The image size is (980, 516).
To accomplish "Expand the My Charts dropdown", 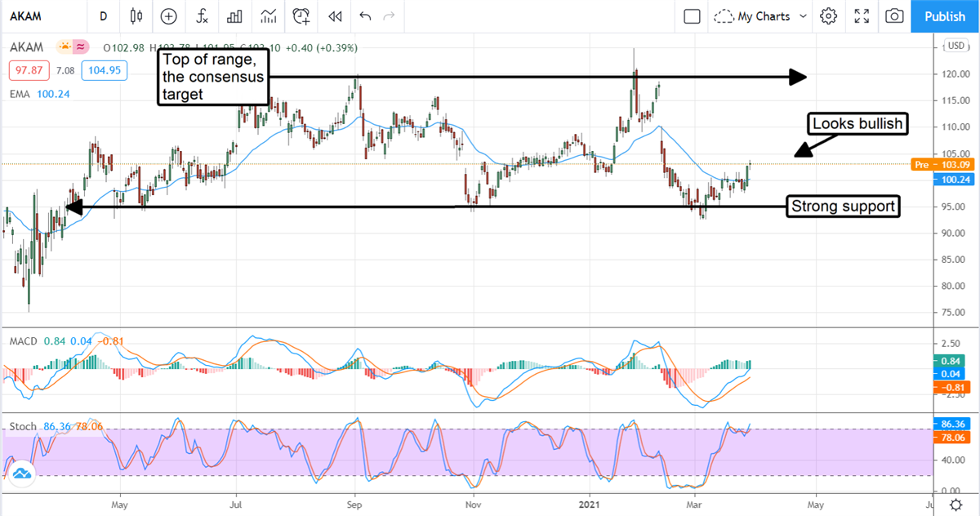I will (759, 16).
